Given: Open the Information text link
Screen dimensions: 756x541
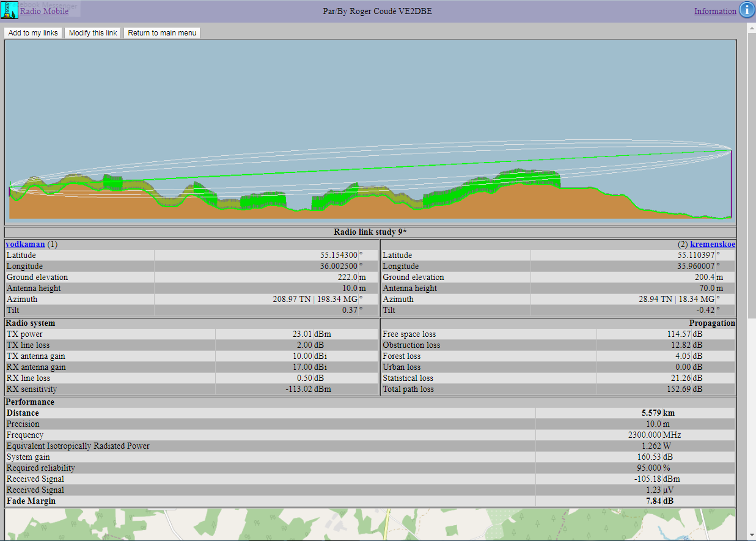Looking at the screenshot, I should click(x=714, y=11).
